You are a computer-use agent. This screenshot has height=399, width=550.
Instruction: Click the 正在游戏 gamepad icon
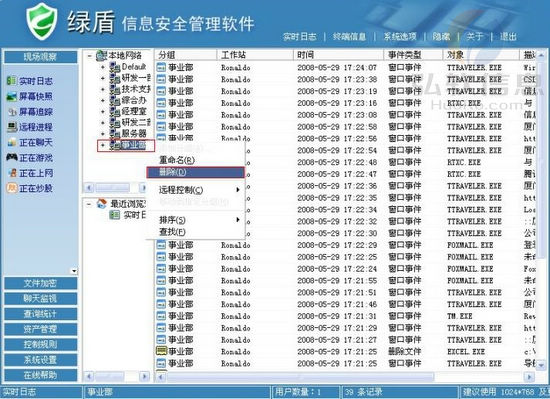click(12, 157)
